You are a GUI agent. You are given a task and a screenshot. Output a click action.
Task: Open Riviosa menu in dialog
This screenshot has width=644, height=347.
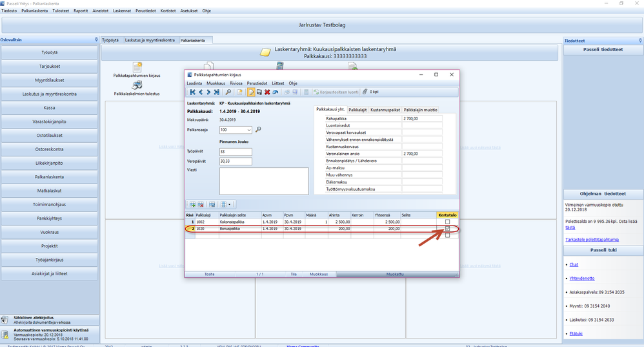(236, 83)
